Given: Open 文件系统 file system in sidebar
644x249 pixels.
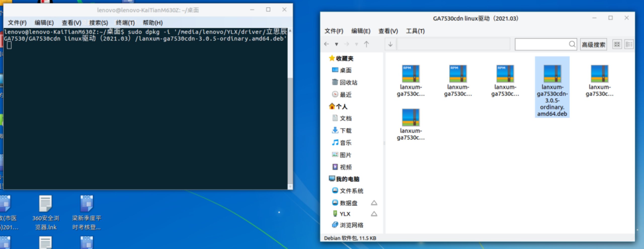Looking at the screenshot, I should pyautogui.click(x=348, y=191).
